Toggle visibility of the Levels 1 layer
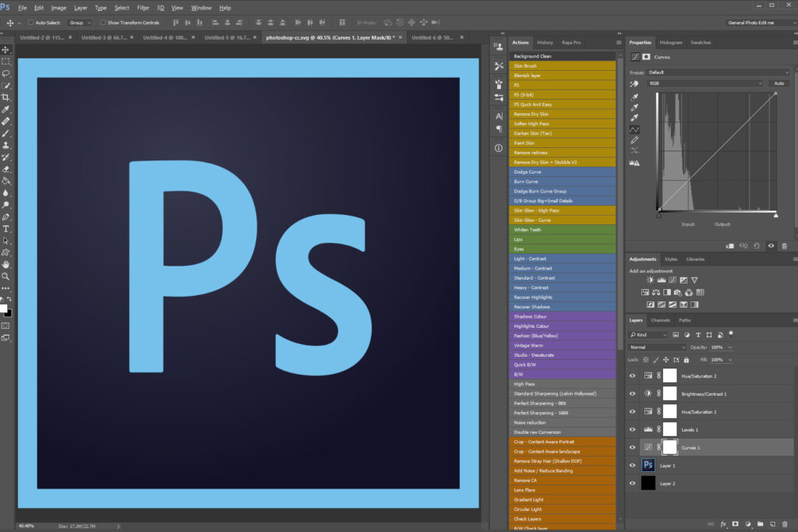The height and width of the screenshot is (532, 798). click(x=633, y=429)
